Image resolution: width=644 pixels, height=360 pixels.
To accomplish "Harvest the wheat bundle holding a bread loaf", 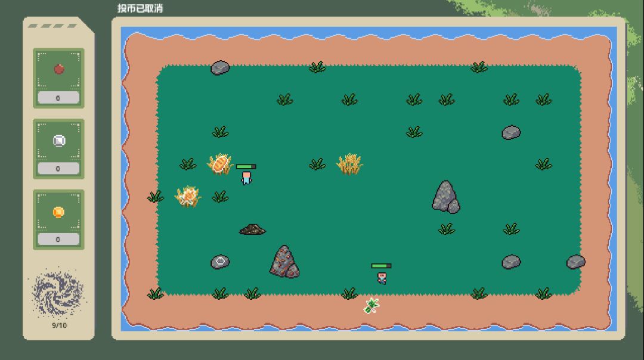I will [x=219, y=164].
